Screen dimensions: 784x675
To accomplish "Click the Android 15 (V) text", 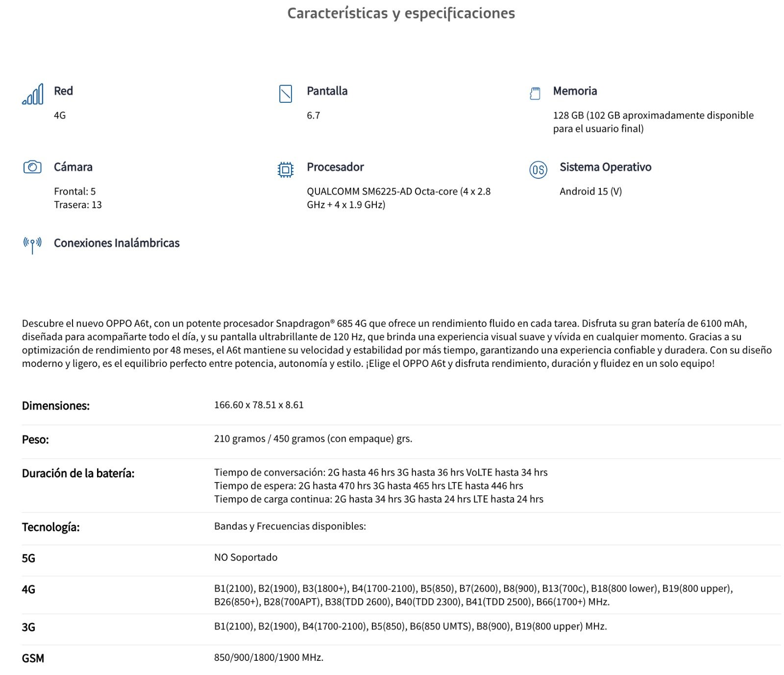I will [590, 192].
